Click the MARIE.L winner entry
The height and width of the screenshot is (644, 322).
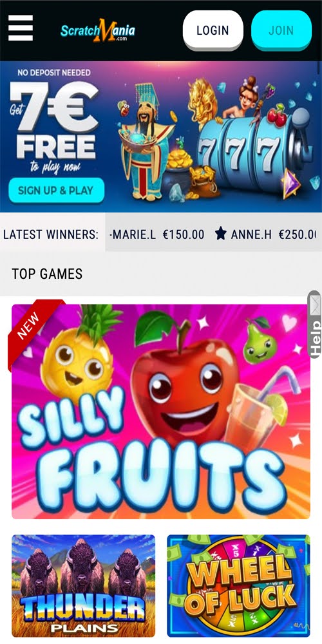pyautogui.click(x=157, y=234)
